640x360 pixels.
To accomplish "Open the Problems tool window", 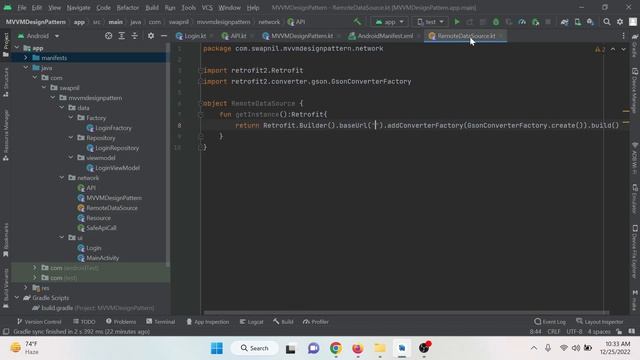I will point(121,322).
